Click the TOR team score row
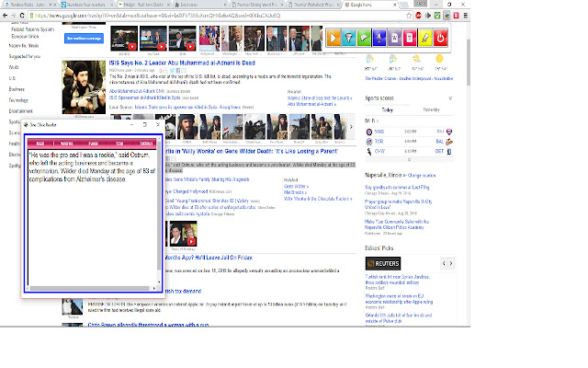588x368 pixels. (409, 142)
